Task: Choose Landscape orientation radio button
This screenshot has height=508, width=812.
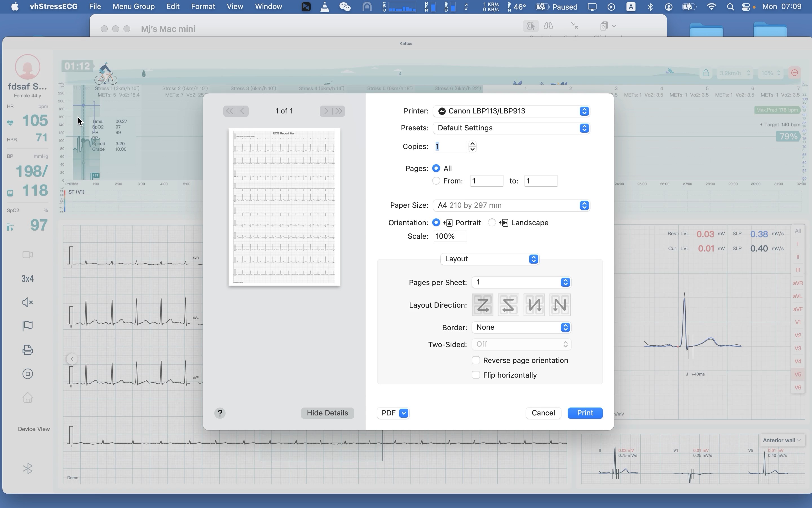Action: click(x=491, y=222)
